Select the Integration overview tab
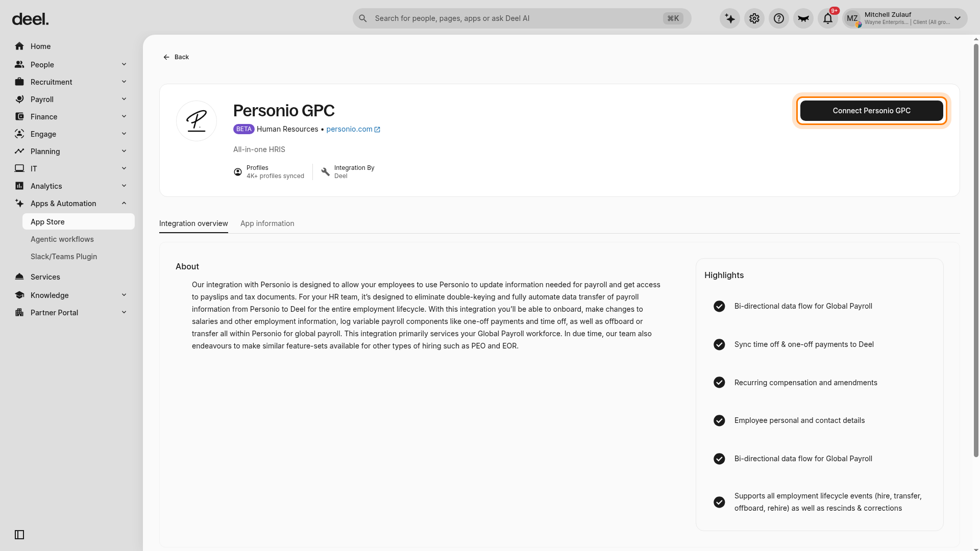 click(193, 223)
